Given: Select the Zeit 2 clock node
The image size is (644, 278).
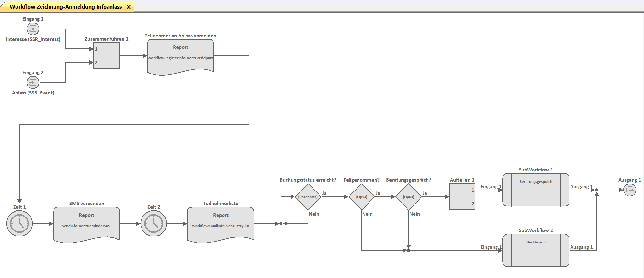Looking at the screenshot, I should 154,223.
